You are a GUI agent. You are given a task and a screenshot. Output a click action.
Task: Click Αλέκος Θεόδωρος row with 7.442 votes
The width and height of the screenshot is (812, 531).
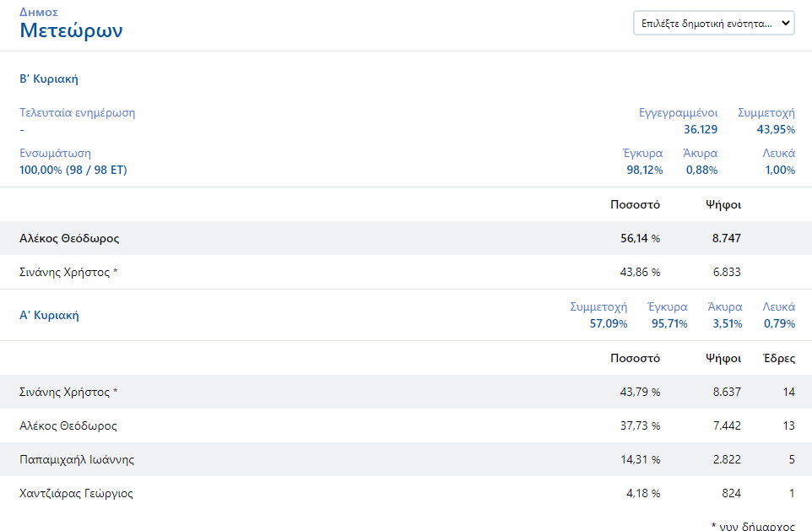[x=68, y=425]
